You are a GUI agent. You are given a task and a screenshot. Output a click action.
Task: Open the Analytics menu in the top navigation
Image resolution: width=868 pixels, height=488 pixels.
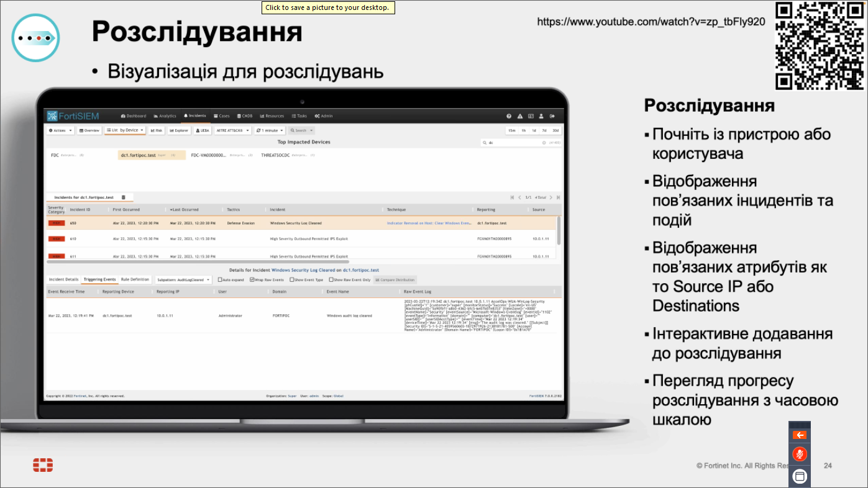click(x=165, y=116)
